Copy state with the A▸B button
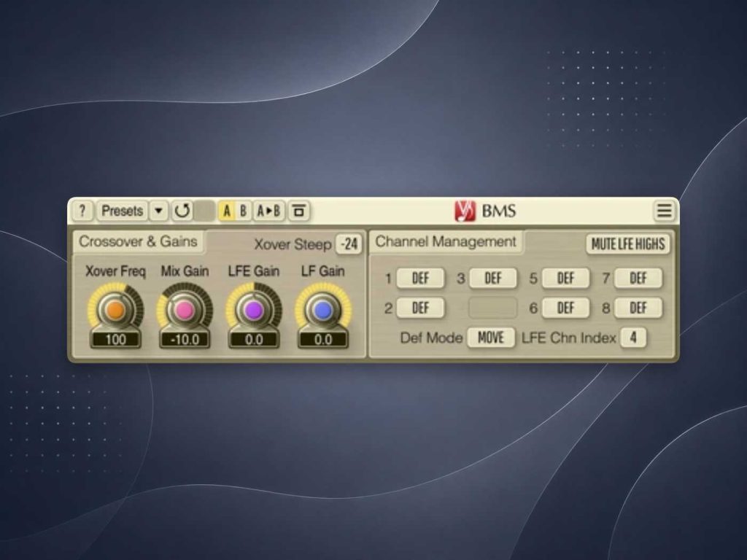Viewport: 747px width, 560px height. coord(268,211)
